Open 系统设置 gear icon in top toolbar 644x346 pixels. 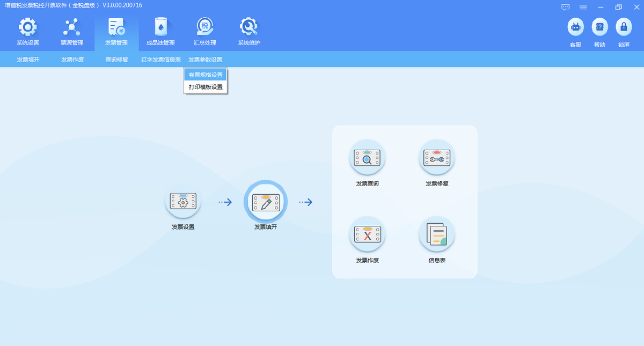pyautogui.click(x=28, y=27)
